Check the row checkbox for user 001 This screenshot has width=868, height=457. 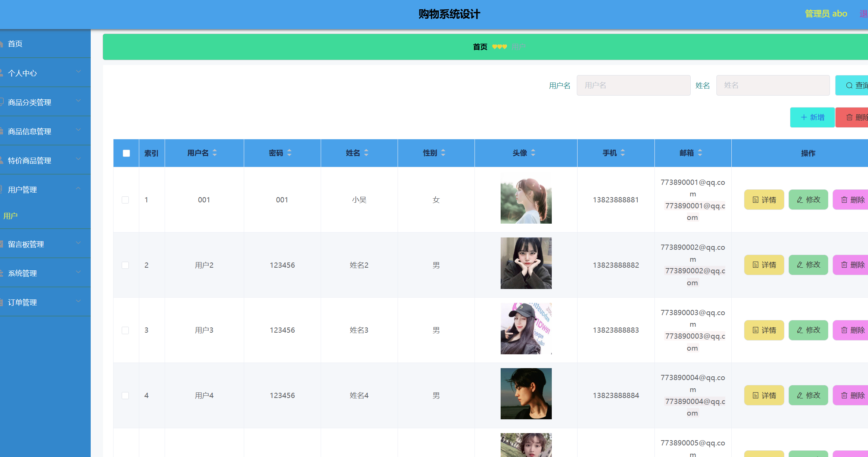(x=125, y=200)
